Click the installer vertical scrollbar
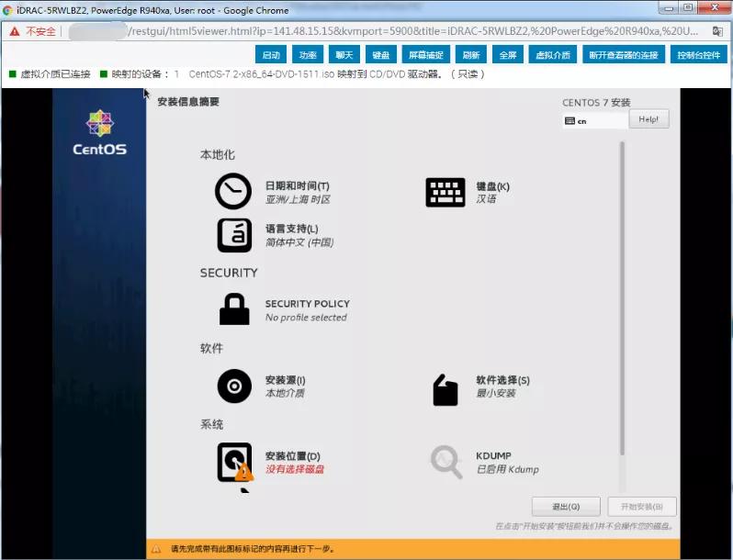This screenshot has width=733, height=560. click(622, 298)
